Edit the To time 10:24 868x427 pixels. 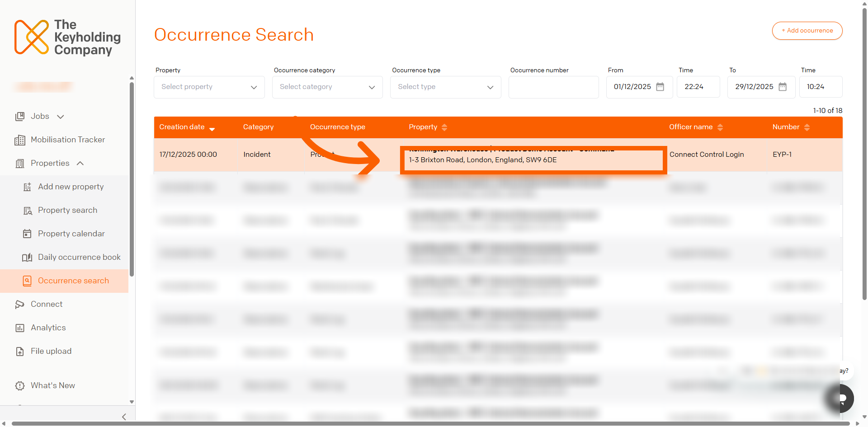click(821, 87)
